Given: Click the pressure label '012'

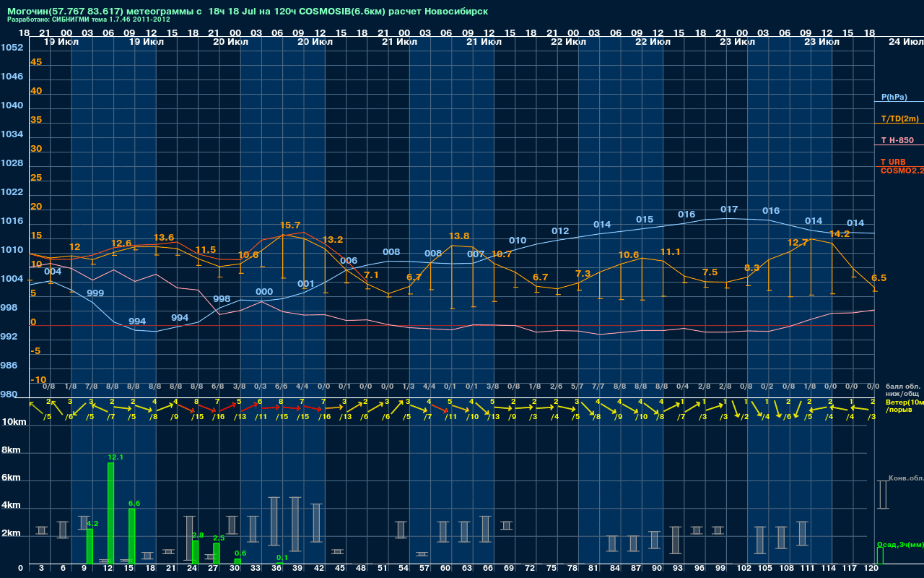Looking at the screenshot, I should pos(560,231).
